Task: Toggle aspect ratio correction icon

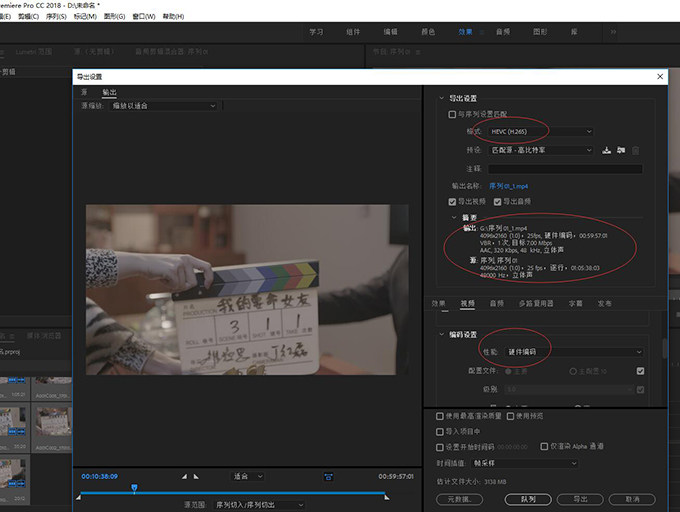Action: 328,477
